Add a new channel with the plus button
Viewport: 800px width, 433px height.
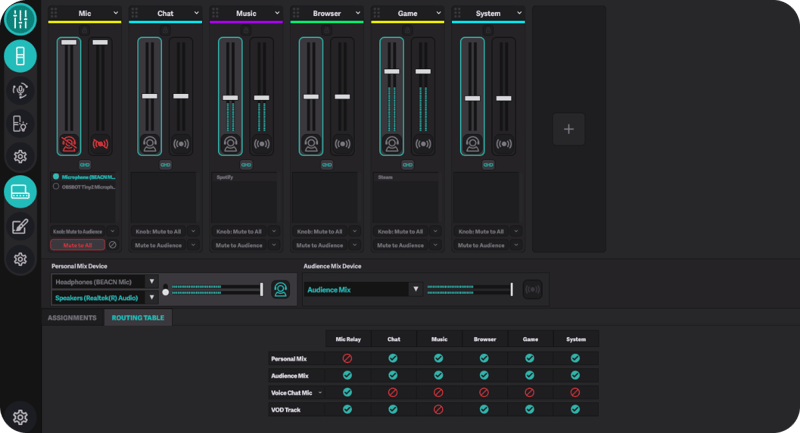click(x=568, y=129)
